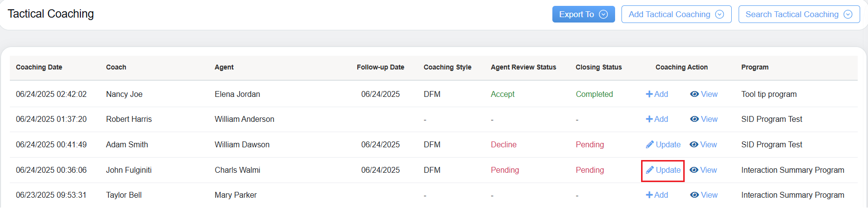Viewport: 868px width, 208px height.
Task: Click the eye View icon for William Dawson
Action: [694, 145]
